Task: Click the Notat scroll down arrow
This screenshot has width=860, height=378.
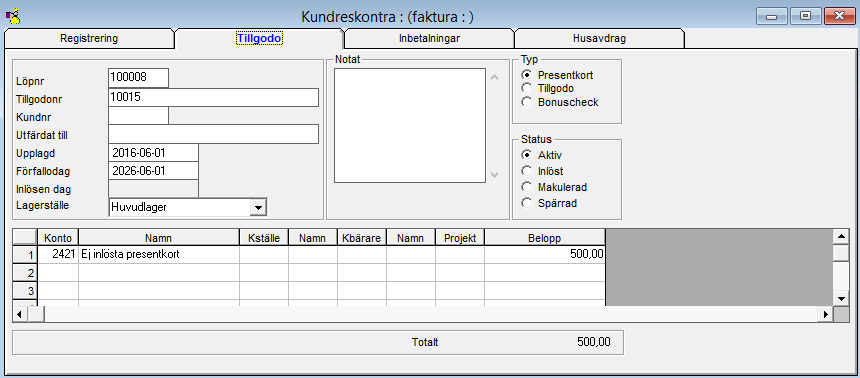Action: pyautogui.click(x=494, y=175)
